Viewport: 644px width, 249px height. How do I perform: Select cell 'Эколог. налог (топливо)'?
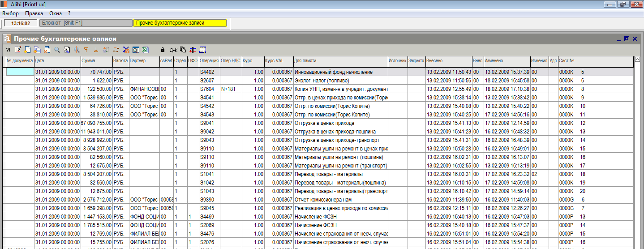pyautogui.click(x=340, y=80)
